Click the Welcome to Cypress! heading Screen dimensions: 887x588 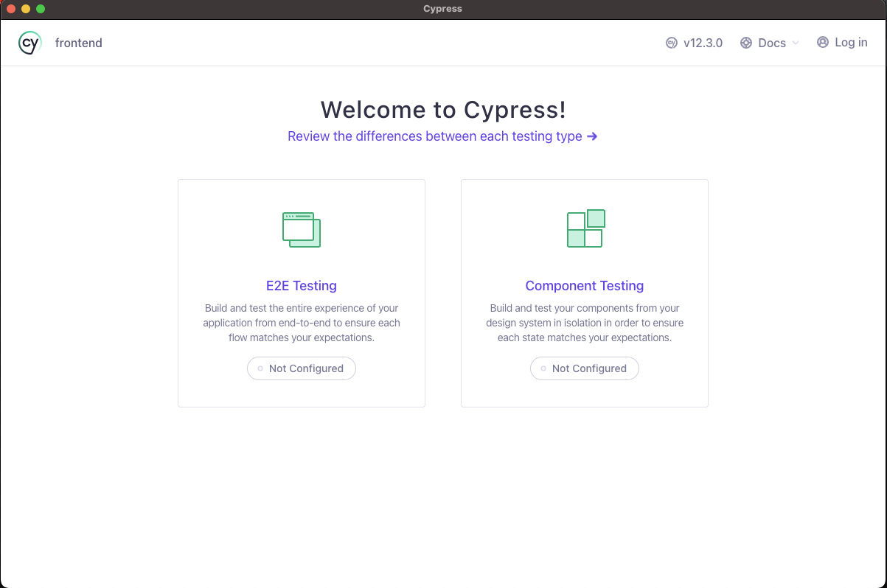click(443, 110)
